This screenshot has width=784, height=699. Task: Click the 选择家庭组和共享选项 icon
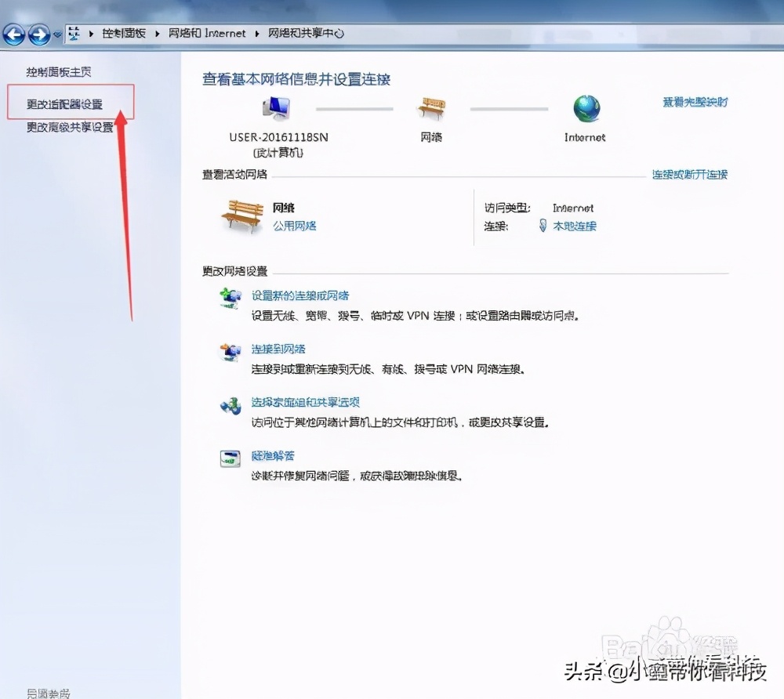(229, 407)
